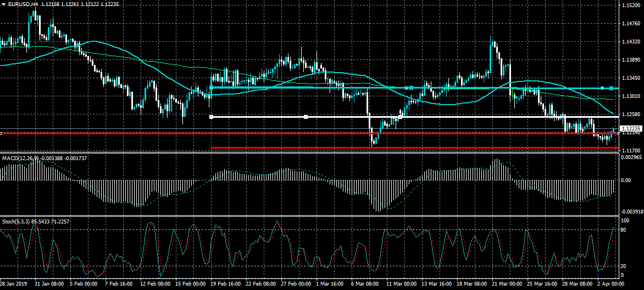Click the 2 Apr 00:00 time label
This screenshot has width=644, height=290.
[x=612, y=284]
